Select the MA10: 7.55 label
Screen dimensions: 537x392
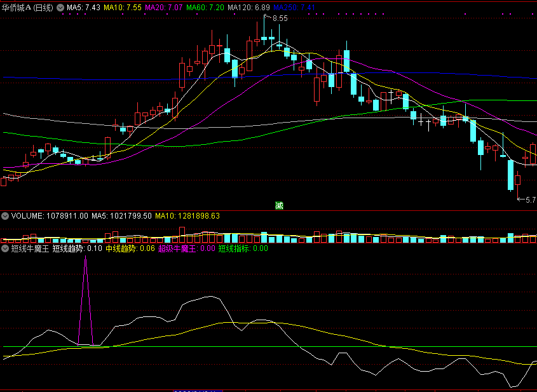coord(122,8)
